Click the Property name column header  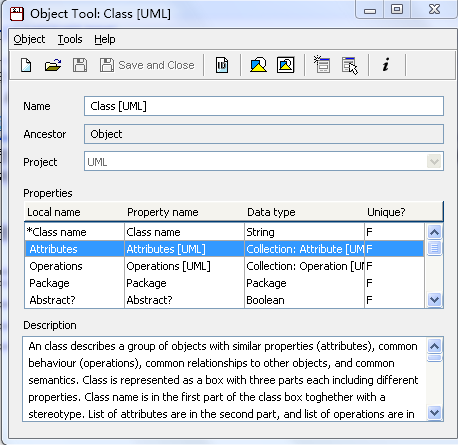[x=184, y=212]
